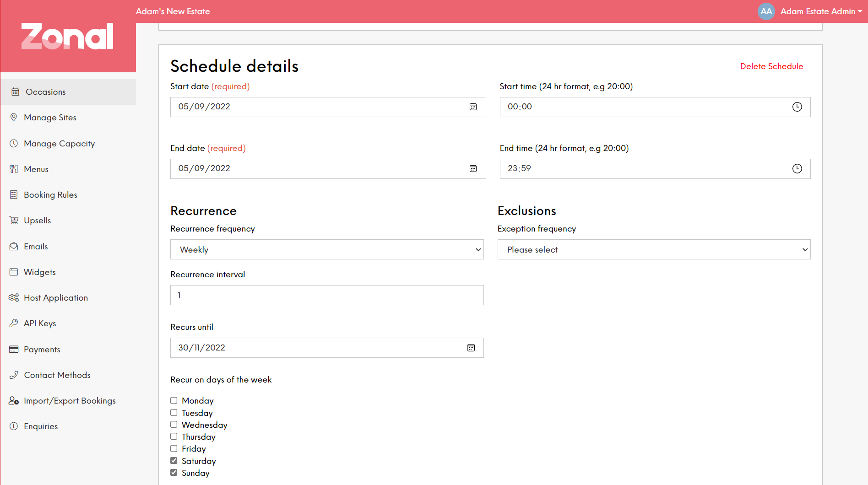Click the Host Application gears icon
The height and width of the screenshot is (485, 868).
(14, 298)
